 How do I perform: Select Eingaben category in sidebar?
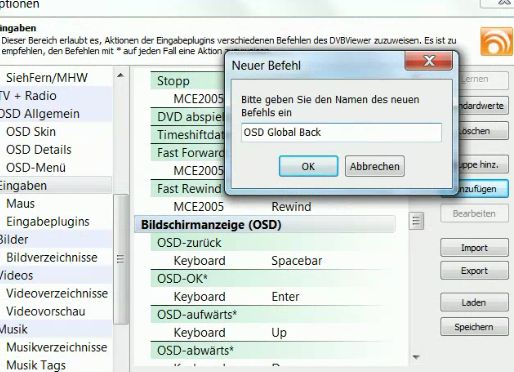(56, 186)
